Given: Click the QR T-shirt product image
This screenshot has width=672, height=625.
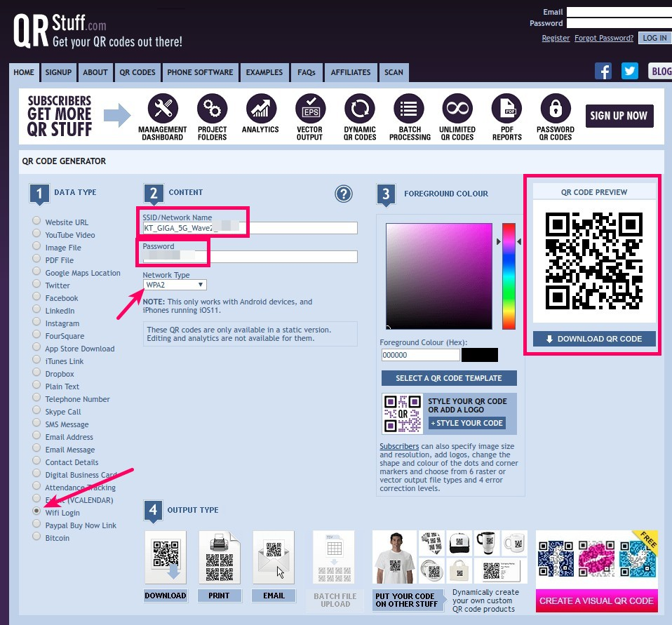Looking at the screenshot, I should [x=395, y=557].
